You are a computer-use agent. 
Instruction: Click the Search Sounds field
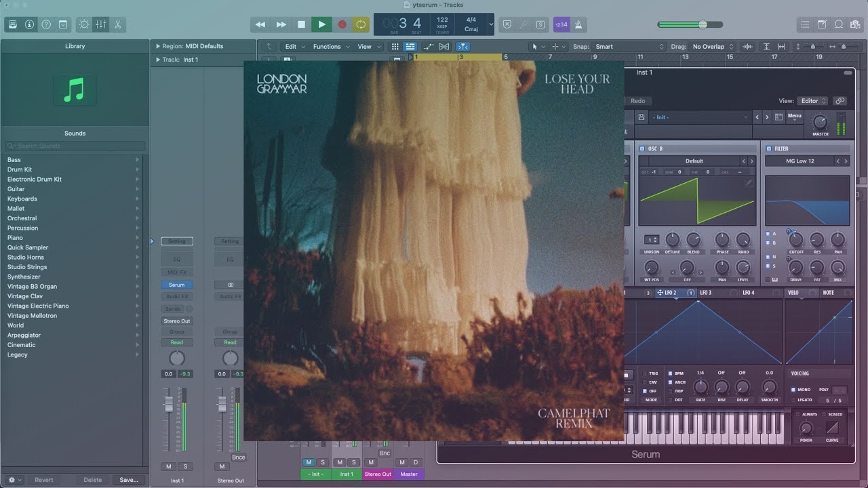(75, 146)
